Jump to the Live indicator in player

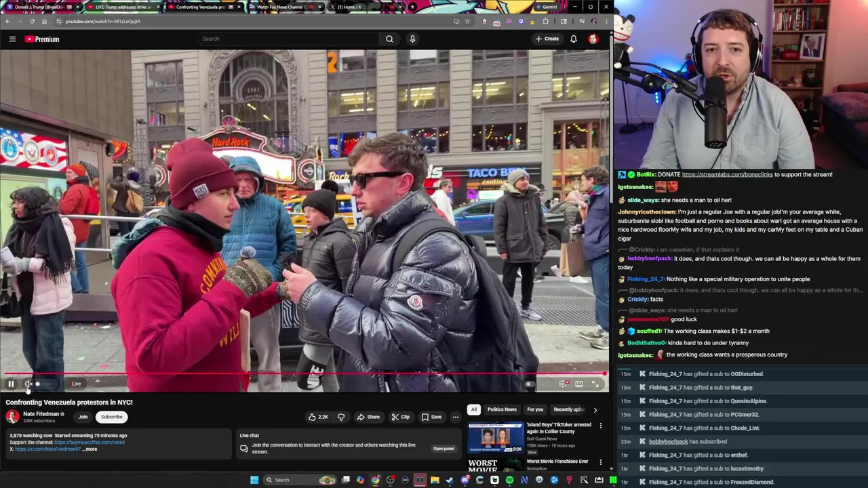pos(76,384)
